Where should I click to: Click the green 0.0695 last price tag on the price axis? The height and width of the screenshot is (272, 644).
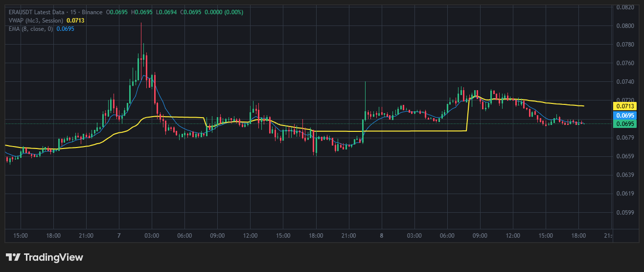[x=624, y=124]
